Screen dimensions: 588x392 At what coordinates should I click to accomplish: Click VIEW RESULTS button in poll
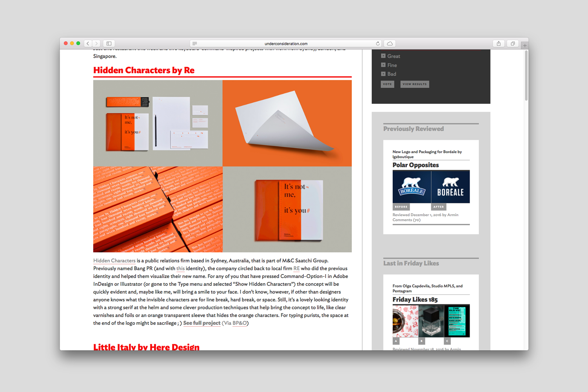point(415,84)
